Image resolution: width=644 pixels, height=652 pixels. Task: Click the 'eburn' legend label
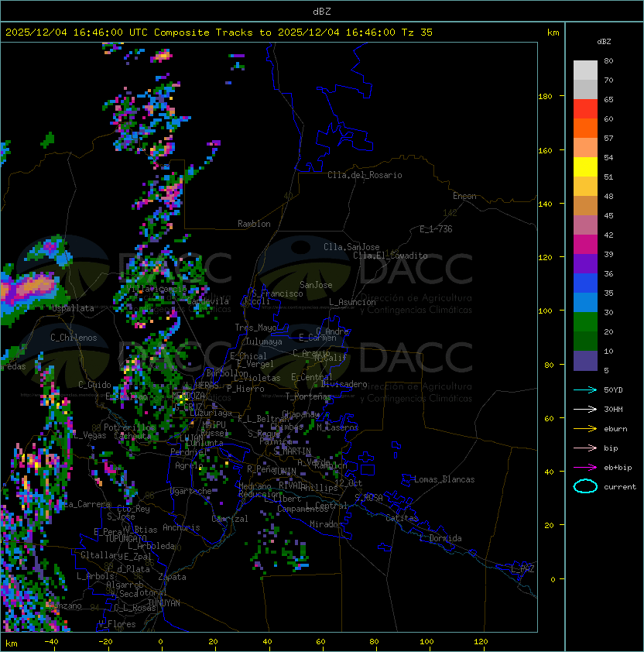(615, 429)
